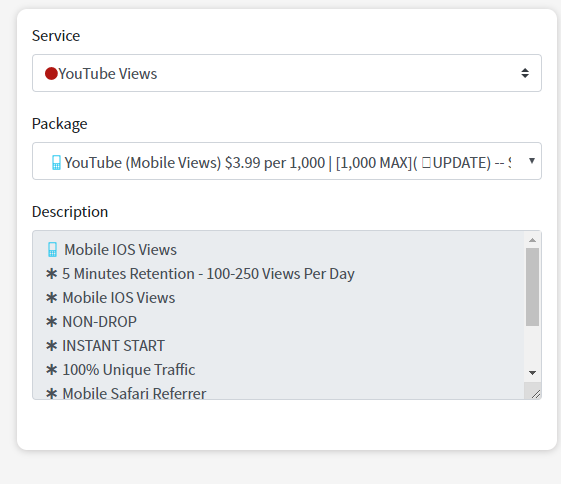
Task: Open the Service dropdown showing YouTube Views
Action: coord(287,73)
